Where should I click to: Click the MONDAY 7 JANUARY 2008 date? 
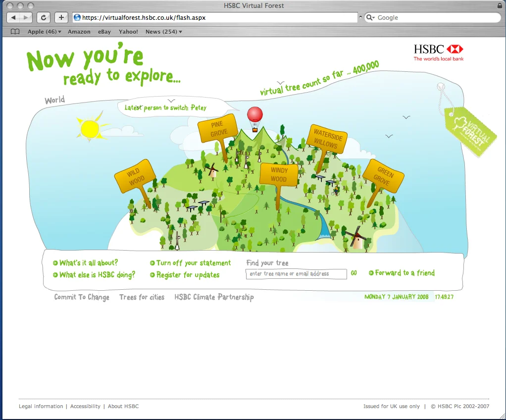pyautogui.click(x=396, y=297)
